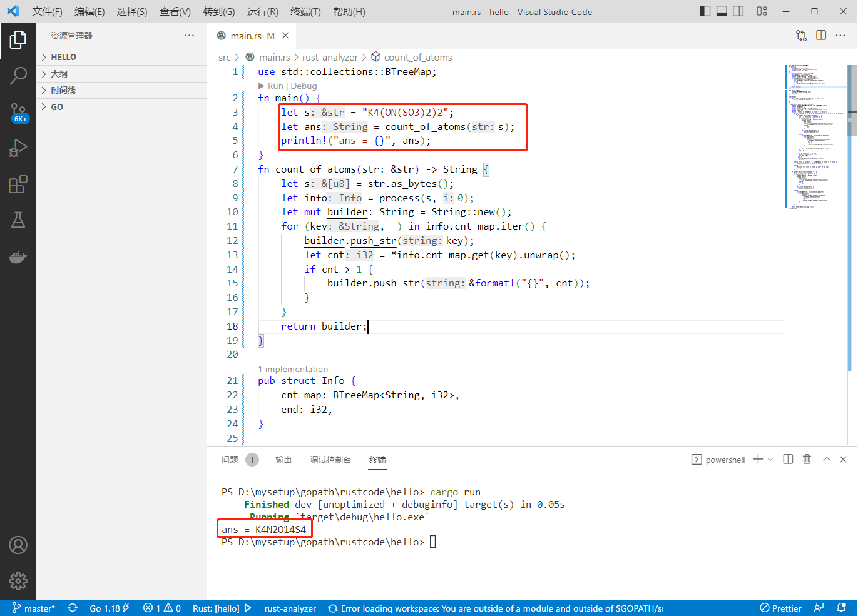Toggle panel layout button in title bar
The width and height of the screenshot is (858, 616).
722,11
